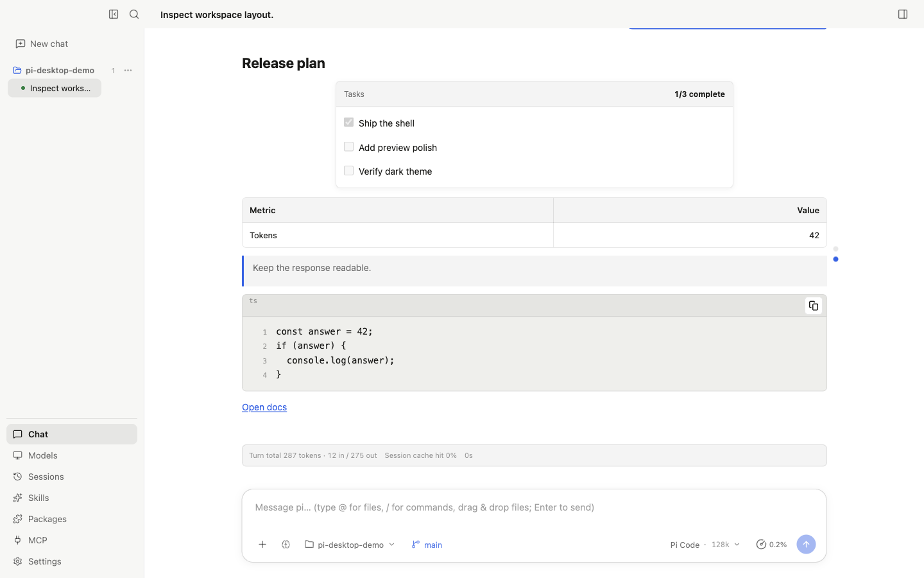
Task: Open pi-desktop-demo more options ellipsis
Action: click(128, 71)
